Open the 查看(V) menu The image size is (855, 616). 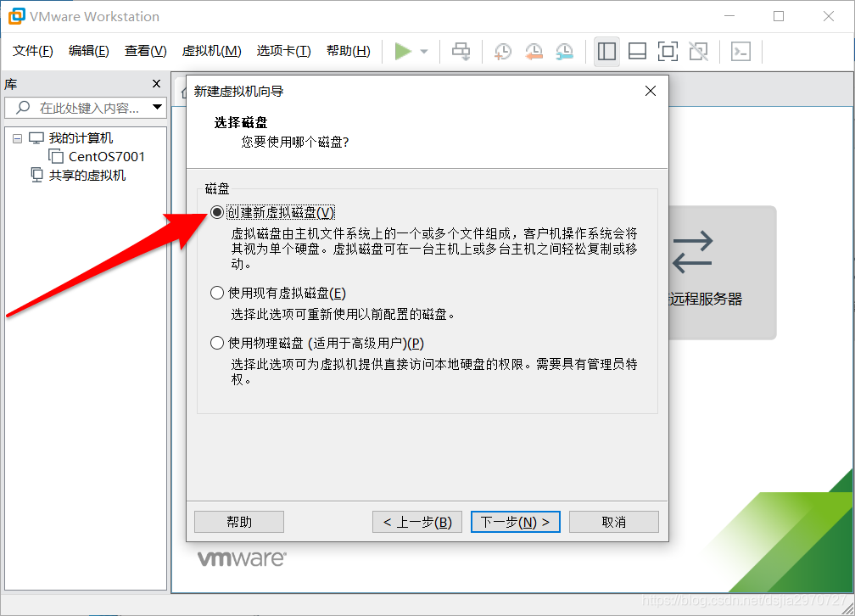(x=146, y=51)
